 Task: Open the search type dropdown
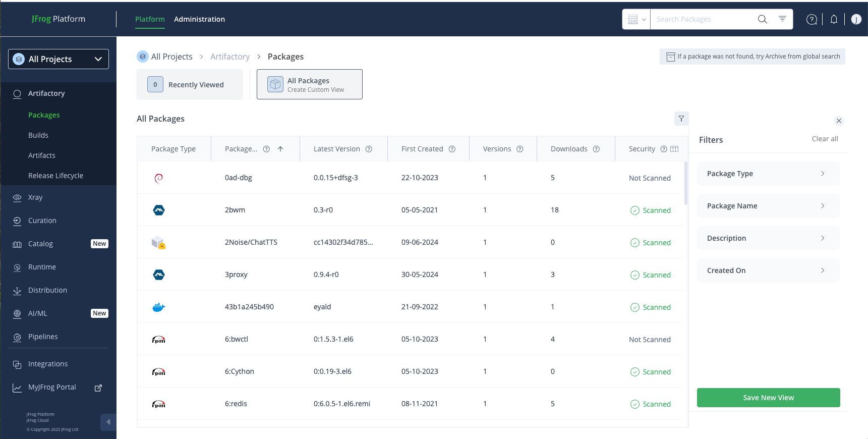tap(636, 19)
